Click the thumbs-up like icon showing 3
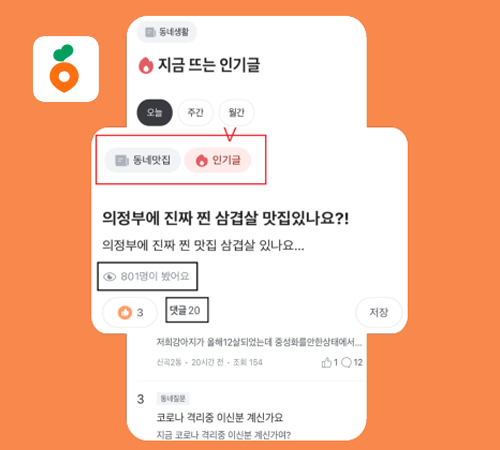This screenshot has height=450, width=500. click(125, 313)
